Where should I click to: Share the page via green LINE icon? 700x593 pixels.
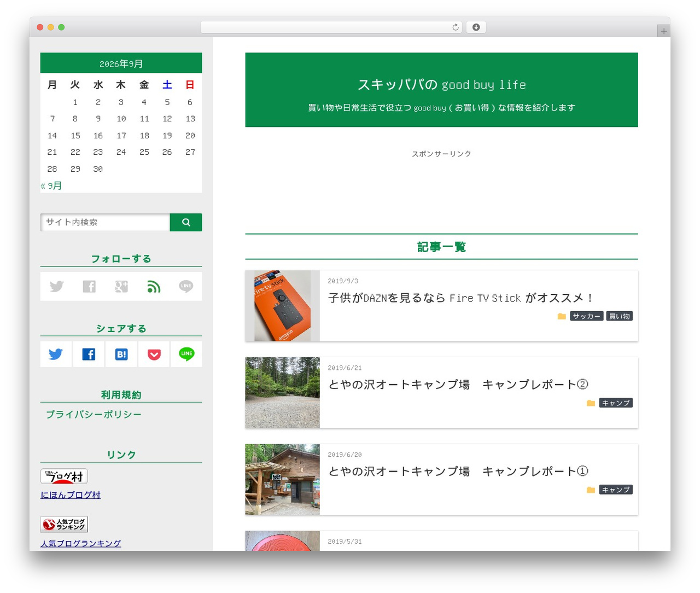pyautogui.click(x=186, y=354)
